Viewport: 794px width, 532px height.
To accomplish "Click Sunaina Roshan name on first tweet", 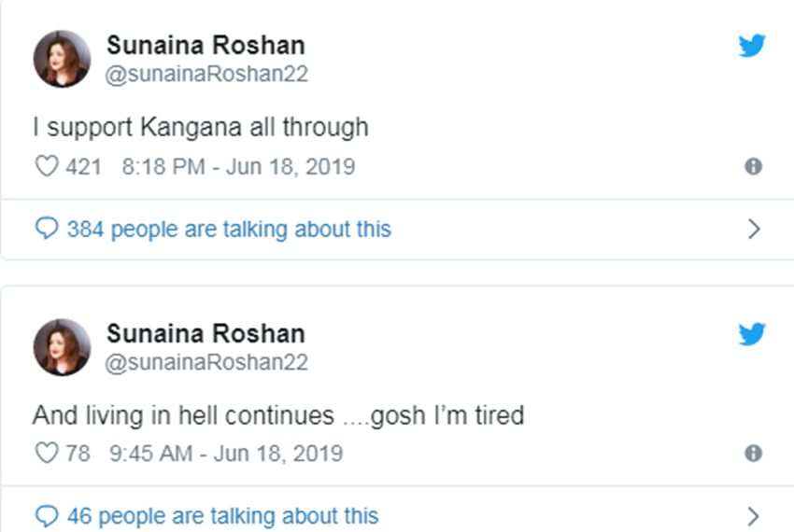I will click(x=206, y=45).
